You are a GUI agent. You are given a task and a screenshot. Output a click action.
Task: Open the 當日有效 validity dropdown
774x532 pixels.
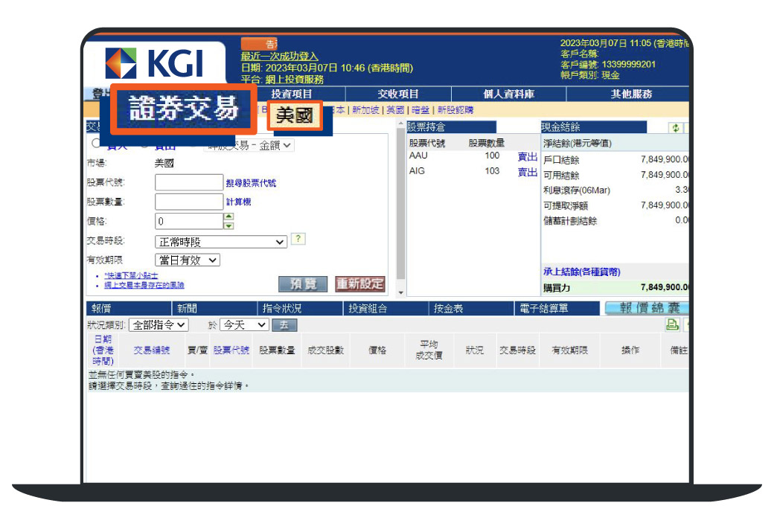[x=188, y=260]
